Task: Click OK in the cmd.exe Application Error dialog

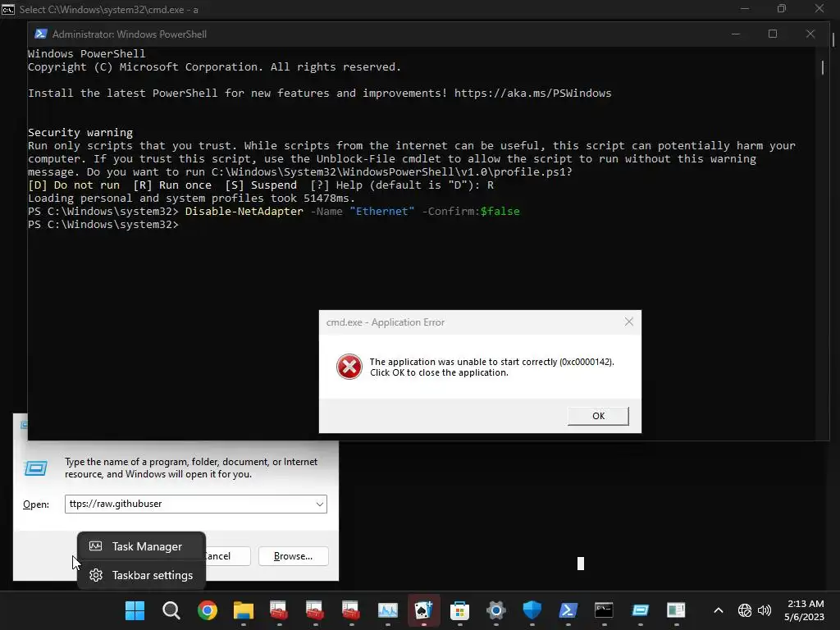Action: click(x=598, y=416)
